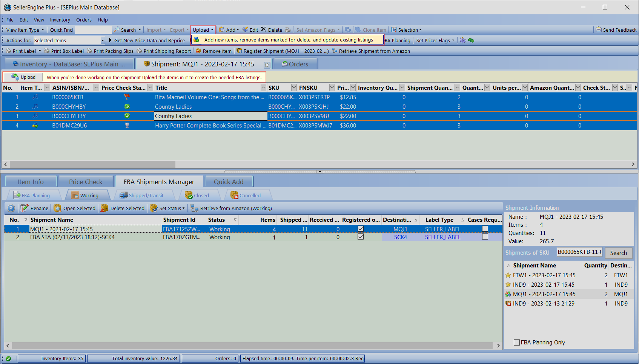The height and width of the screenshot is (364, 639).
Task: Click Retrieve Shipment from Amazon icon
Action: 335,51
